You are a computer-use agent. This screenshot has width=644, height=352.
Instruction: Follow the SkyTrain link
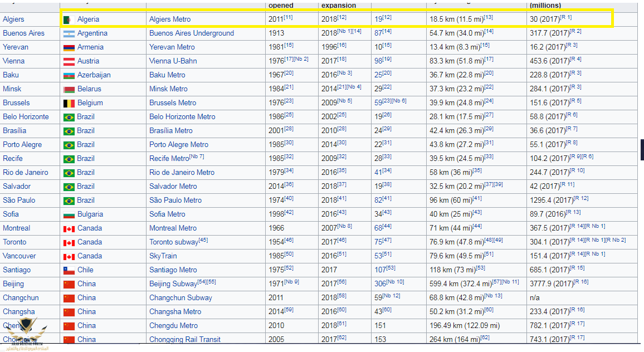click(x=163, y=256)
